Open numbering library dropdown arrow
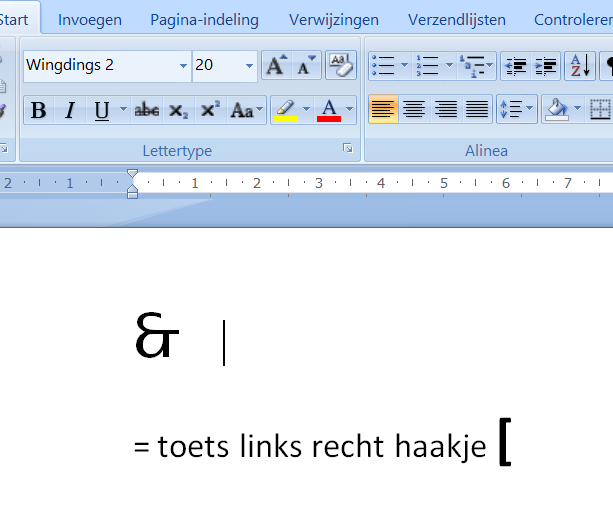The image size is (613, 529). point(449,65)
